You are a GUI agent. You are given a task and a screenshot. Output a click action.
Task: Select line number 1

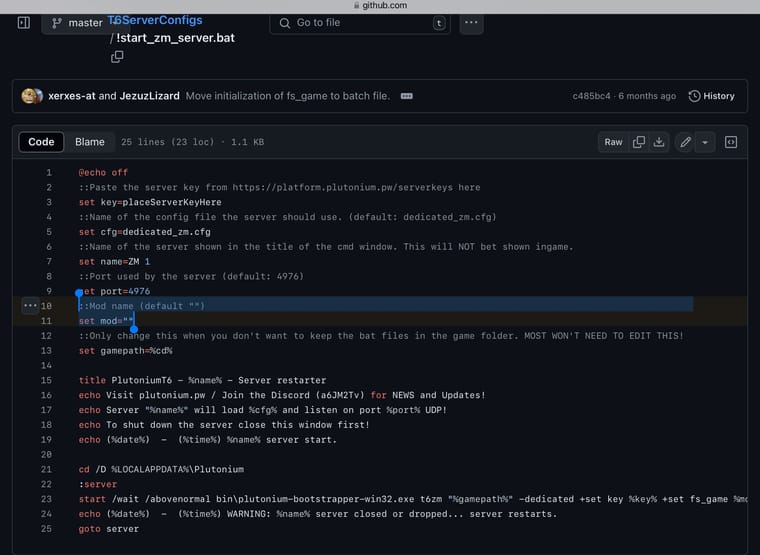(x=49, y=173)
